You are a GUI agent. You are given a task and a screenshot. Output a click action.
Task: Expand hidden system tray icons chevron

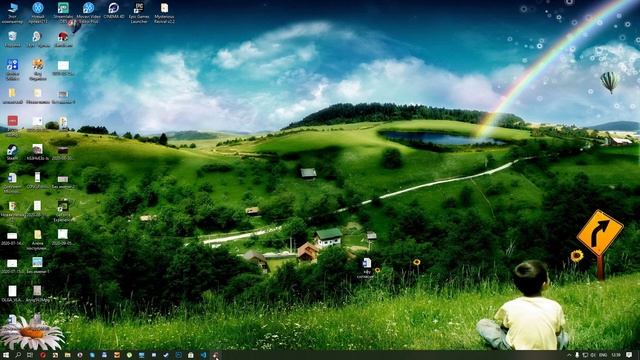pos(569,356)
